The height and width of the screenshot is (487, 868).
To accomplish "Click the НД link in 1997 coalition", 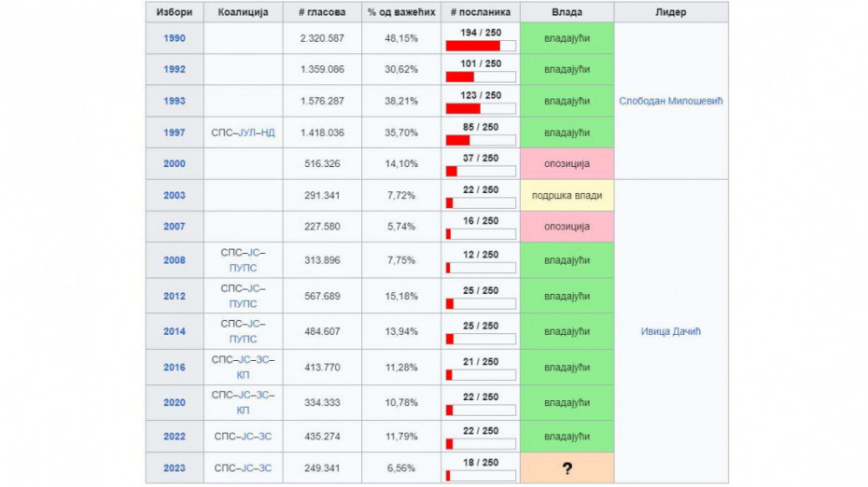I will (268, 132).
